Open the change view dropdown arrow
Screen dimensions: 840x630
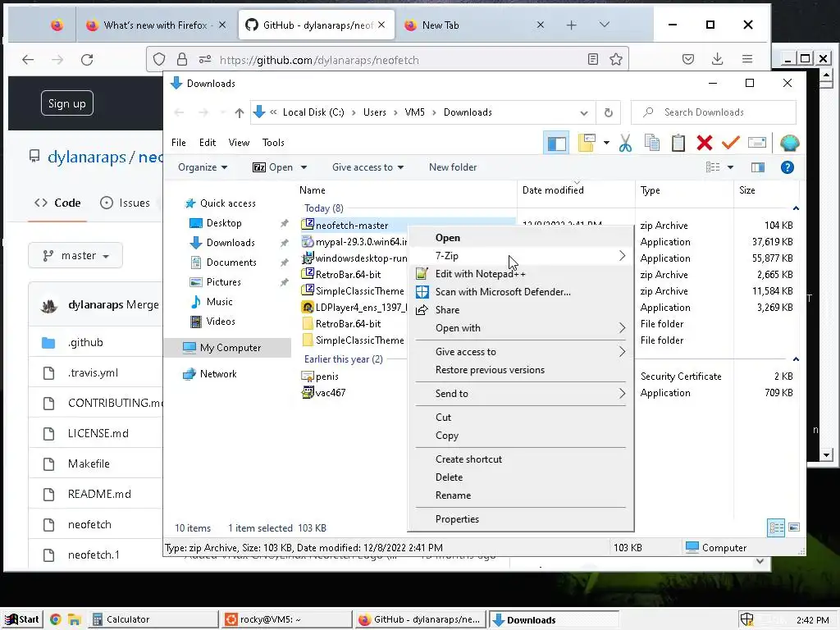(x=730, y=167)
